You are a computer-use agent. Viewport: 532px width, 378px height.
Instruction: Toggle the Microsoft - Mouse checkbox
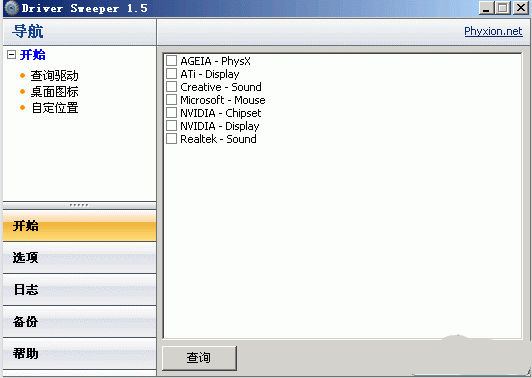click(x=171, y=100)
